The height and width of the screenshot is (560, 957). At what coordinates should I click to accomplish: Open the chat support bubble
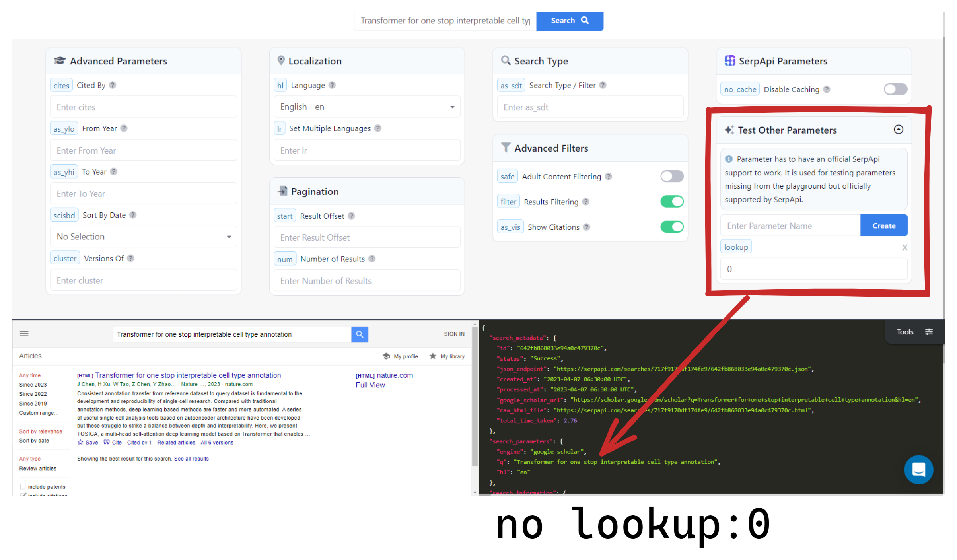click(919, 470)
